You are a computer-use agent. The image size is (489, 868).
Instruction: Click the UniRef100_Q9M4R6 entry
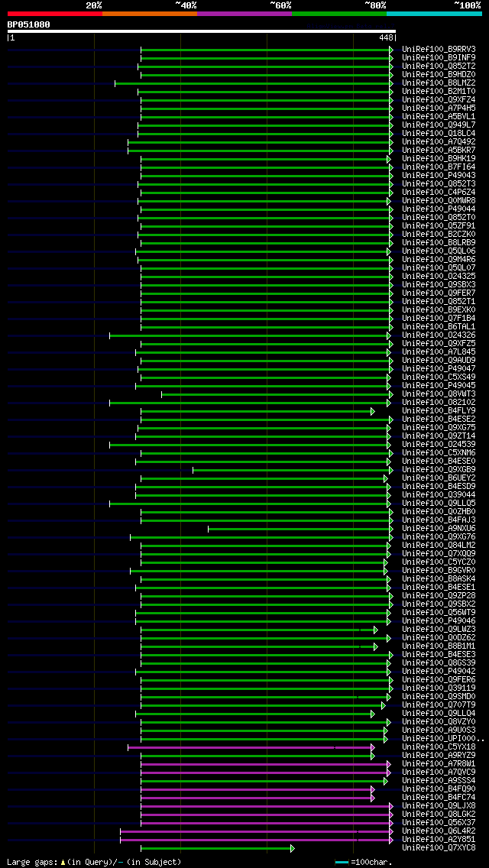pyautogui.click(x=439, y=259)
